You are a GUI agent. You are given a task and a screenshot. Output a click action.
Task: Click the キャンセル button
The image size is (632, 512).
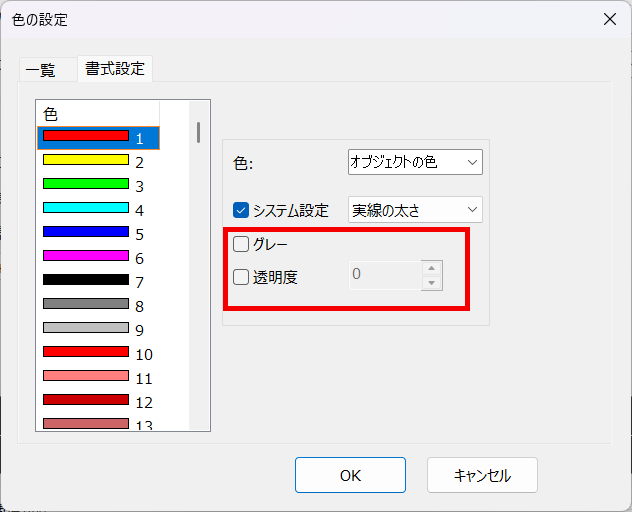(x=482, y=475)
